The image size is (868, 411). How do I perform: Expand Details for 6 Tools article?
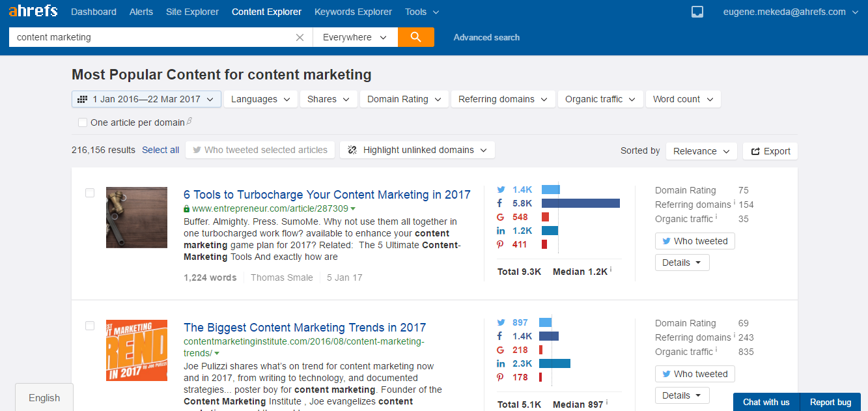[x=682, y=262]
